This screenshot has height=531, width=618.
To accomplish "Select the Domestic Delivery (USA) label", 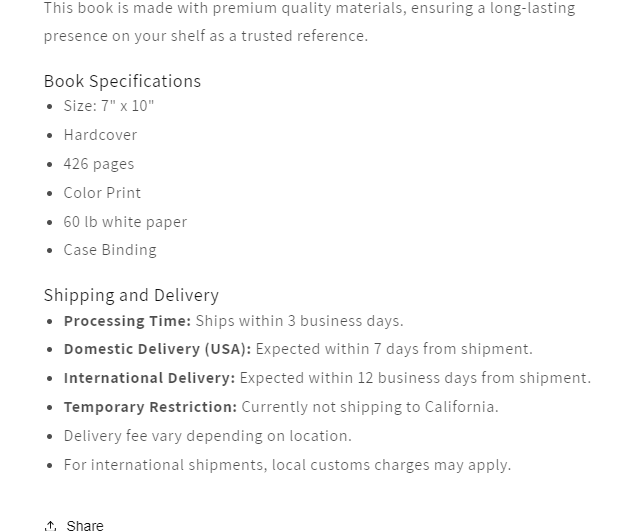I will click(x=157, y=349).
